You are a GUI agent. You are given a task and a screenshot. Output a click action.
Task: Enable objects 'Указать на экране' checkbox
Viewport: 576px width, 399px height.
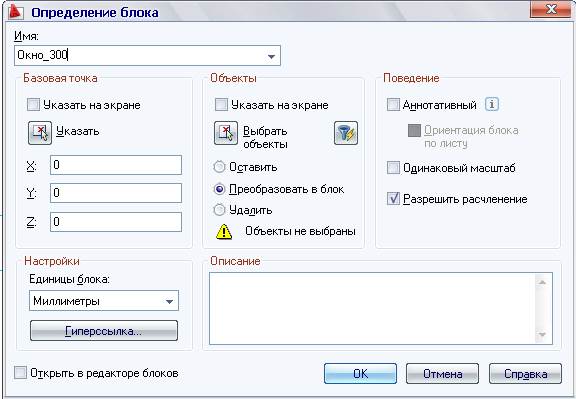click(221, 104)
